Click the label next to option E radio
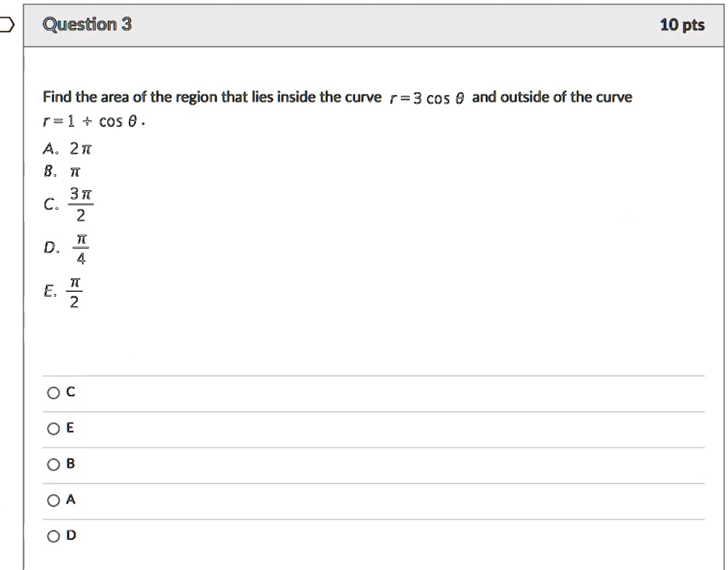The image size is (728, 570). pos(70,427)
